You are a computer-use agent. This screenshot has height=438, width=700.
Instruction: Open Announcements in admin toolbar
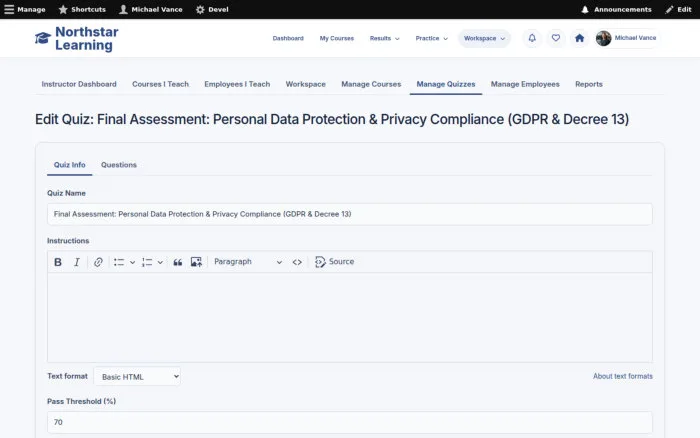coord(616,9)
